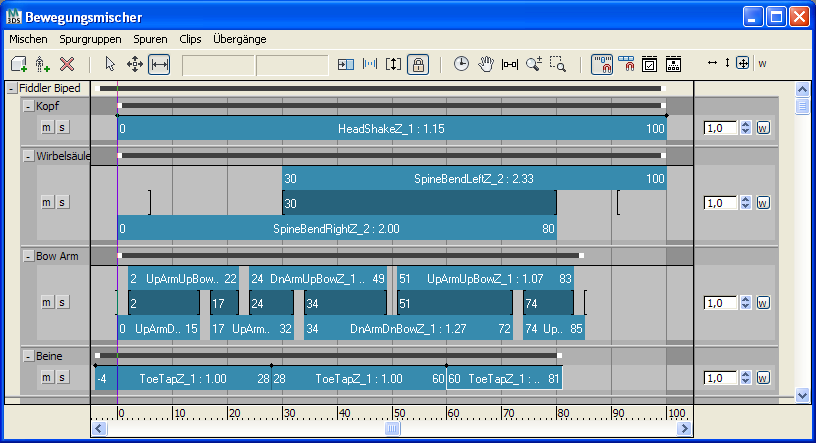
Task: Solo the Beine track with s
Action: tap(62, 377)
